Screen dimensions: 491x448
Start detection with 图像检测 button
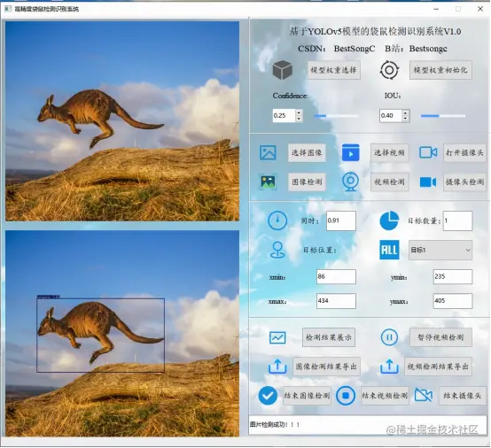click(x=307, y=182)
